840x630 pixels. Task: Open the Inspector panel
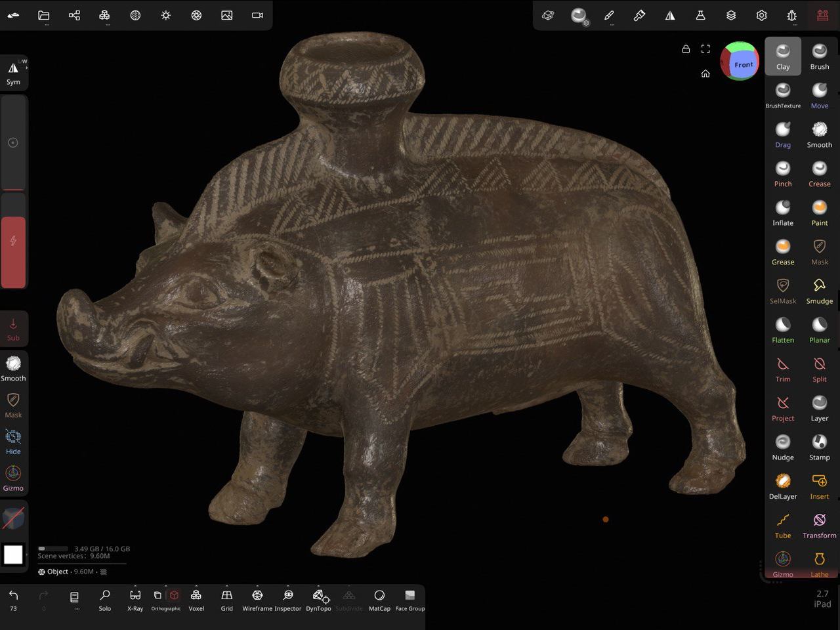288,599
